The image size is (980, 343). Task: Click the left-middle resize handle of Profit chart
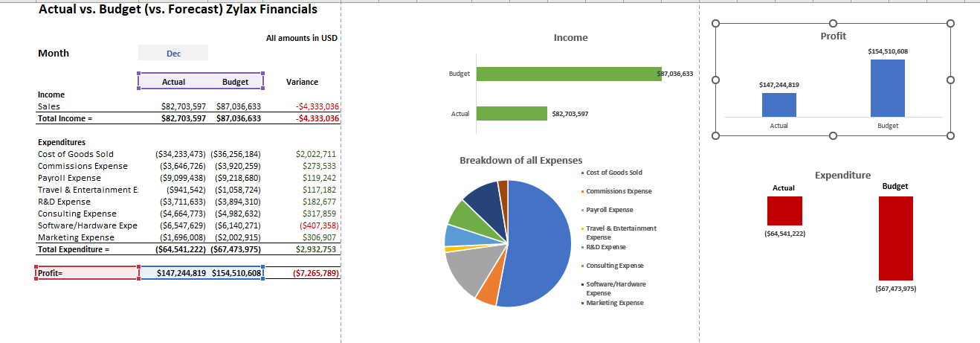715,80
